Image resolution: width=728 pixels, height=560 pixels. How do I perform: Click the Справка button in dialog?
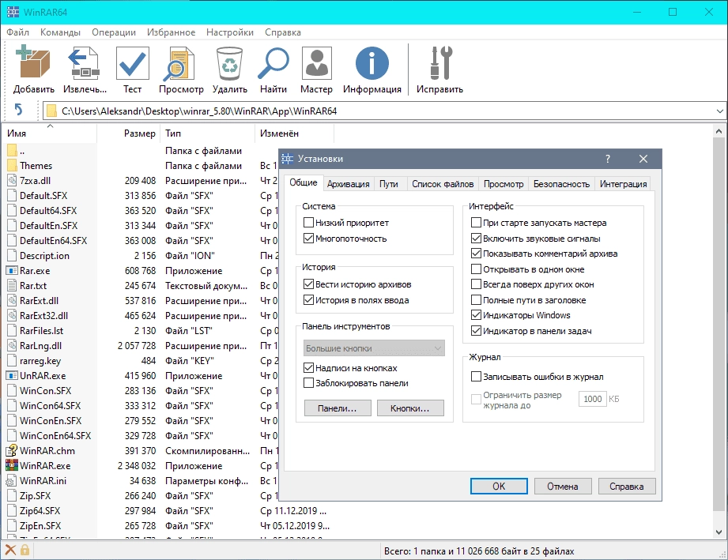627,487
